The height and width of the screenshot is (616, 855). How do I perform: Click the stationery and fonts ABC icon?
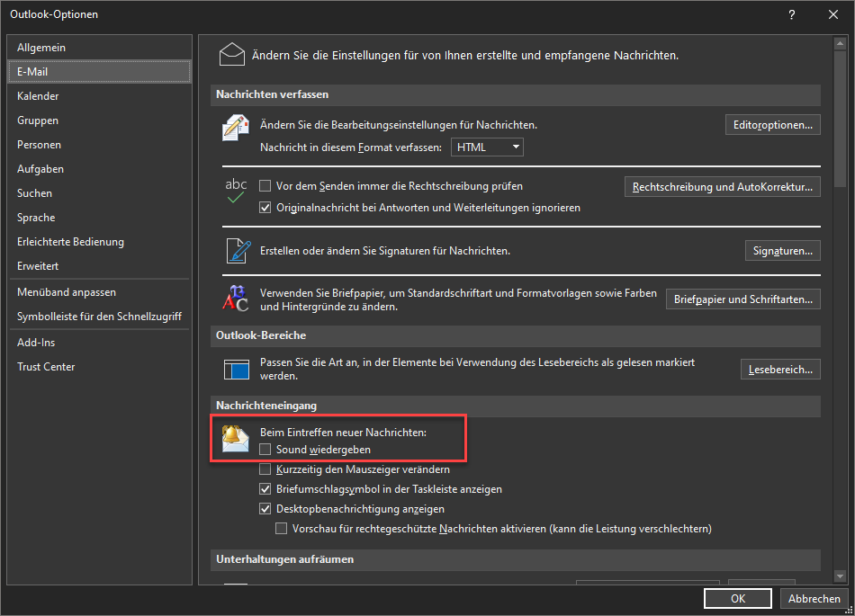(x=236, y=298)
